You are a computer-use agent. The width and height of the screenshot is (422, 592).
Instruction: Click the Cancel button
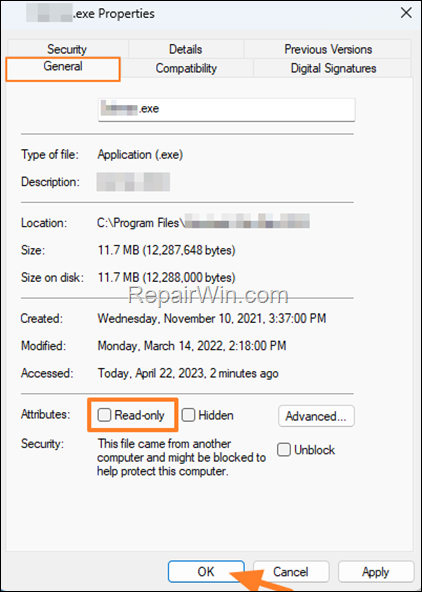291,572
